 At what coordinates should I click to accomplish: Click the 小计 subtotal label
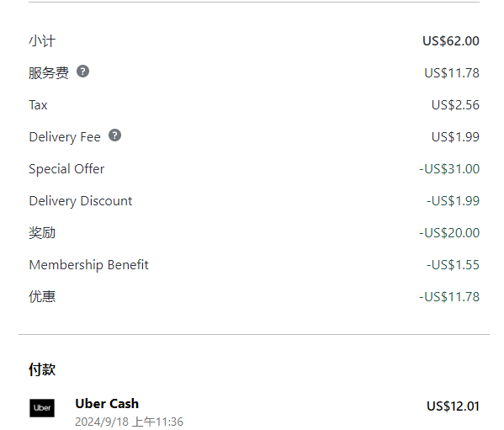[x=42, y=41]
